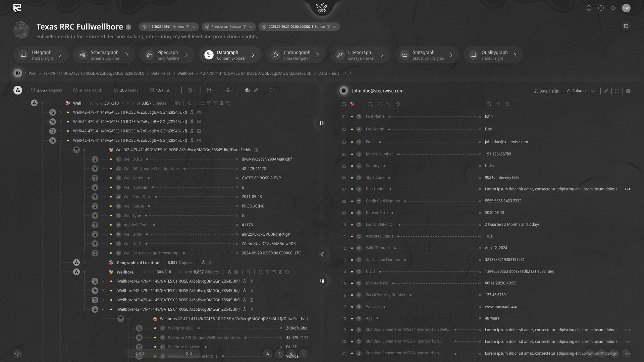Screen dimensions: 644x362
Task: Open the Version 1.1.20230624.1 dropdown
Action: pos(169,27)
